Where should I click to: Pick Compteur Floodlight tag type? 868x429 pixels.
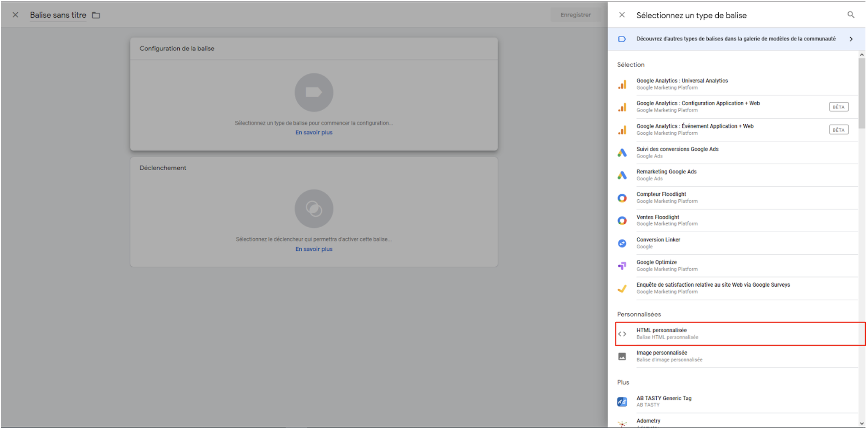click(737, 198)
